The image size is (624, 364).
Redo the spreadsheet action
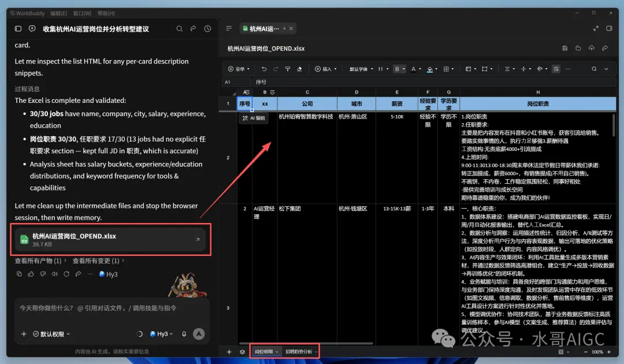pos(276,69)
